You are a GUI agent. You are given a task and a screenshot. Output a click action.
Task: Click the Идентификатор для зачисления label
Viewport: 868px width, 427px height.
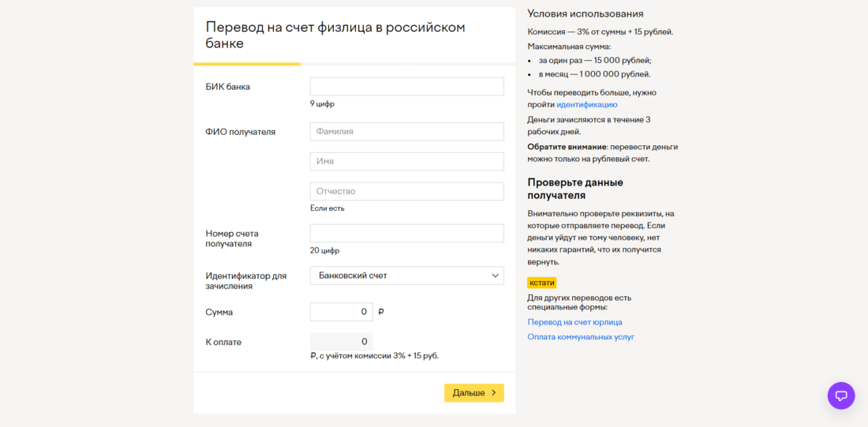(x=245, y=281)
